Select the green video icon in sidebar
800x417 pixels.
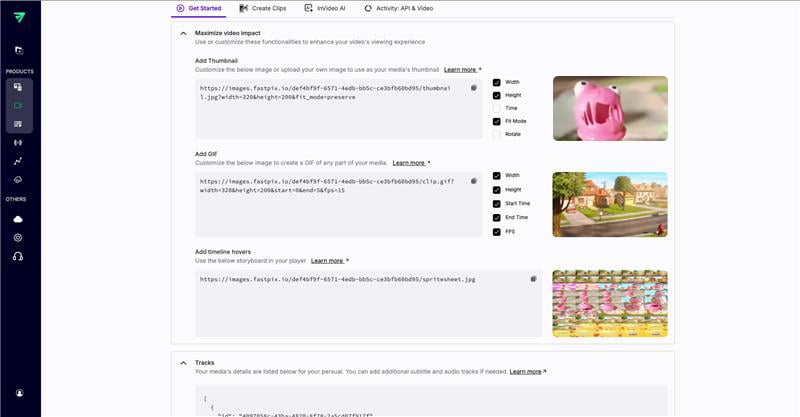pyautogui.click(x=18, y=106)
